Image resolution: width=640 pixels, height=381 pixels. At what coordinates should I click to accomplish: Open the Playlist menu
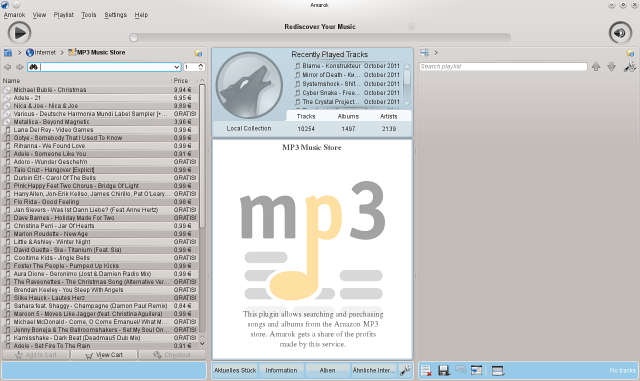64,15
